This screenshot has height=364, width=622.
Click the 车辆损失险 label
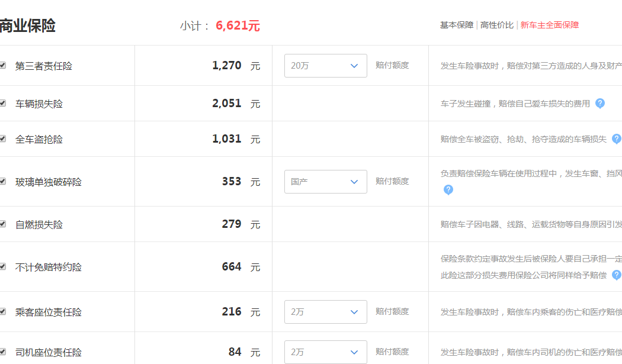39,104
